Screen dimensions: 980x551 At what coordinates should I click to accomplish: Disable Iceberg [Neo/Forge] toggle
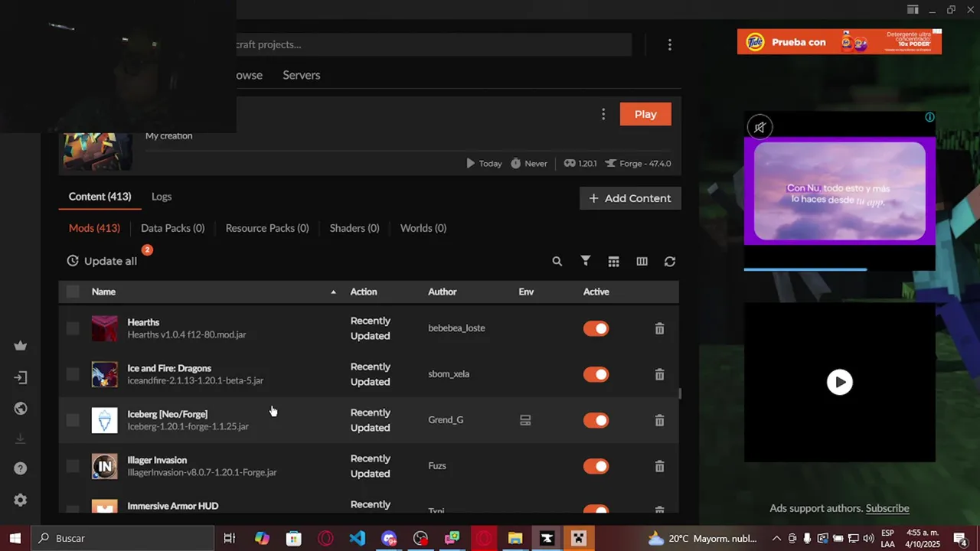tap(596, 420)
